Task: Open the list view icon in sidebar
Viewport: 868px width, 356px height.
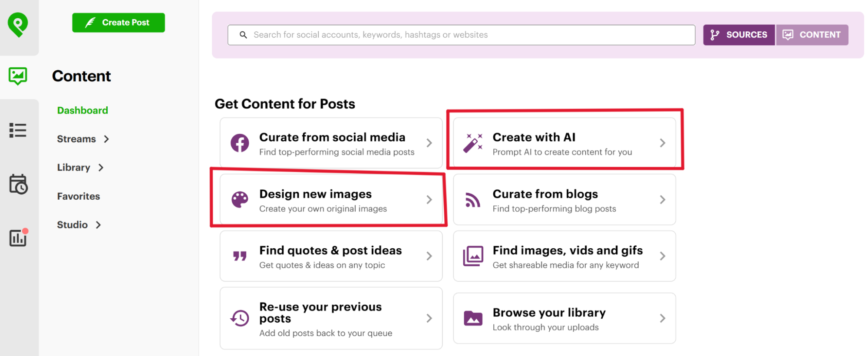Action: click(x=18, y=130)
